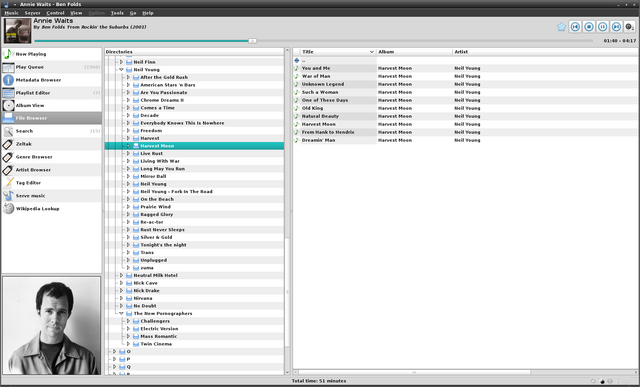Screen dimensions: 640x387
Task: Open the Server menu
Action: pyautogui.click(x=32, y=13)
